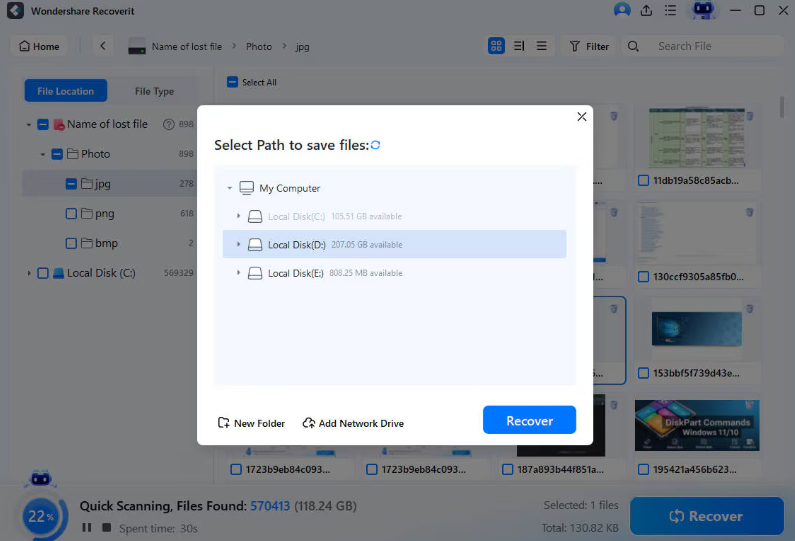Screen dimensions: 795x541
Task: Click the search magnifier icon
Action: tap(633, 46)
